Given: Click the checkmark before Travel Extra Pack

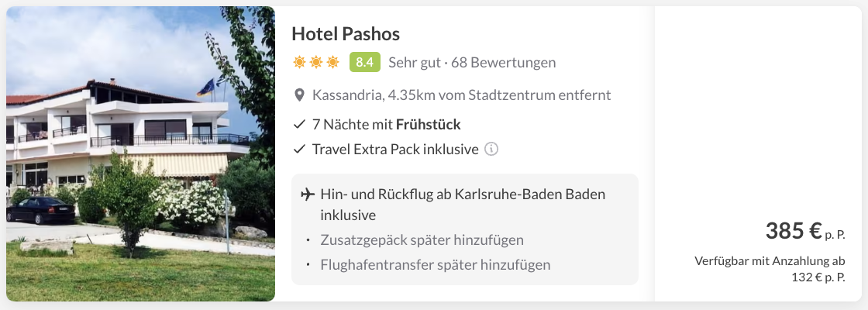Looking at the screenshot, I should [299, 149].
